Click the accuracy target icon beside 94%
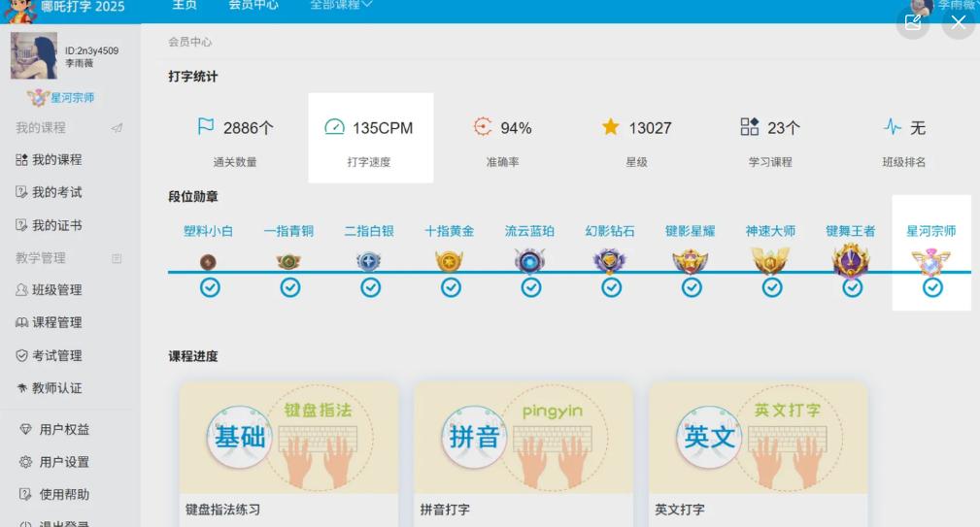 click(x=484, y=128)
